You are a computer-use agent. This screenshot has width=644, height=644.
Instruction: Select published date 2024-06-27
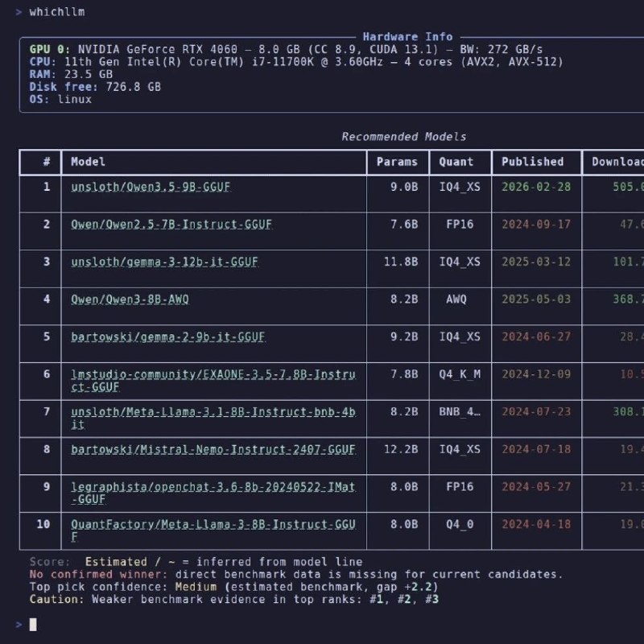tap(536, 337)
